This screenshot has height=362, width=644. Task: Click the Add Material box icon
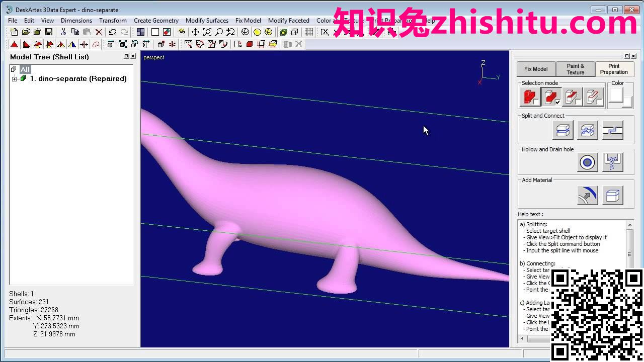612,195
